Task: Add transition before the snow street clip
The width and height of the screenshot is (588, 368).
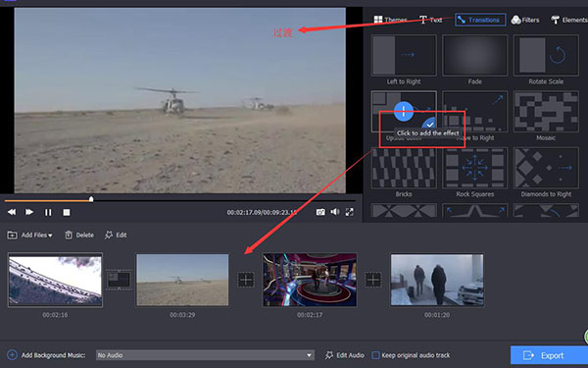Action: [373, 280]
